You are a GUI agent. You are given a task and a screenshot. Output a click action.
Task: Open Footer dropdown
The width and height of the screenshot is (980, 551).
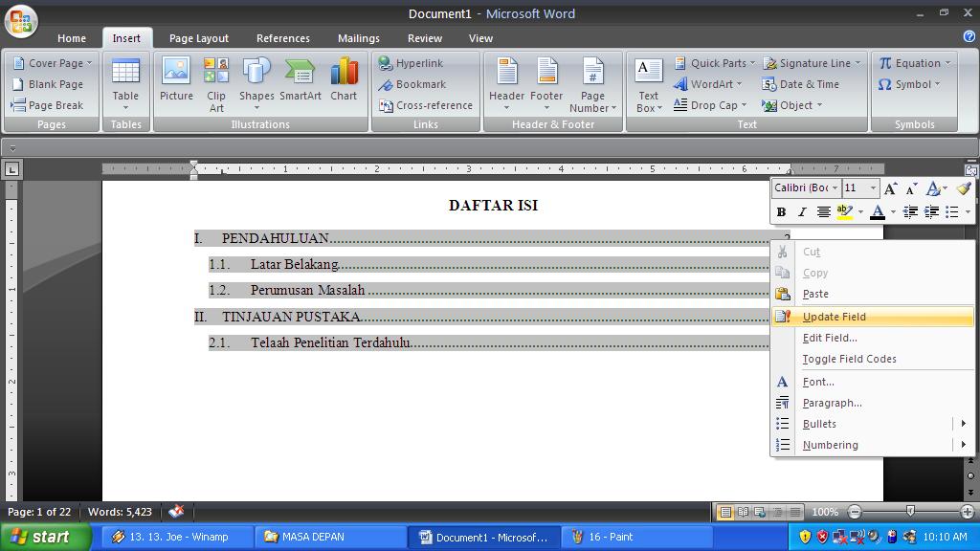coord(546,84)
